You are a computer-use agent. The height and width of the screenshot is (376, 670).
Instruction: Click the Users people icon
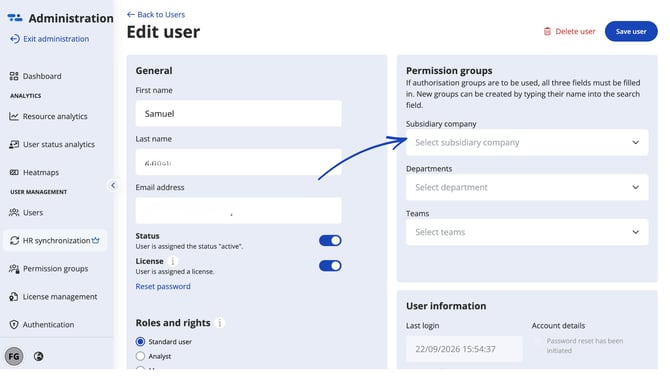coord(14,212)
